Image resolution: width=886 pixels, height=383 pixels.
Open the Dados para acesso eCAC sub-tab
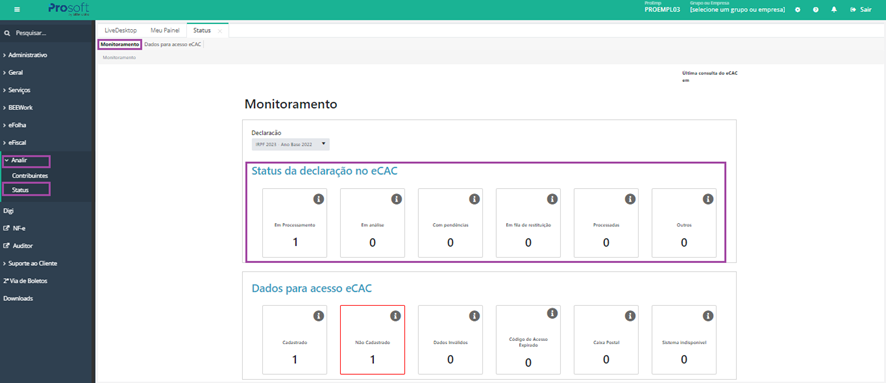(x=172, y=44)
